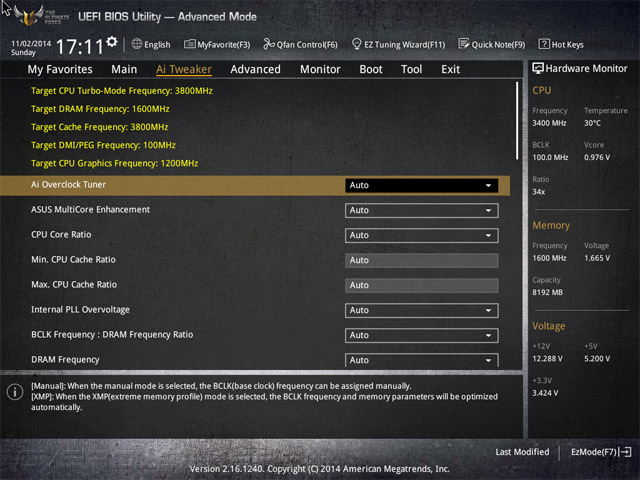Click the Max. CPU Cache Ratio field
640x480 pixels.
coord(421,285)
